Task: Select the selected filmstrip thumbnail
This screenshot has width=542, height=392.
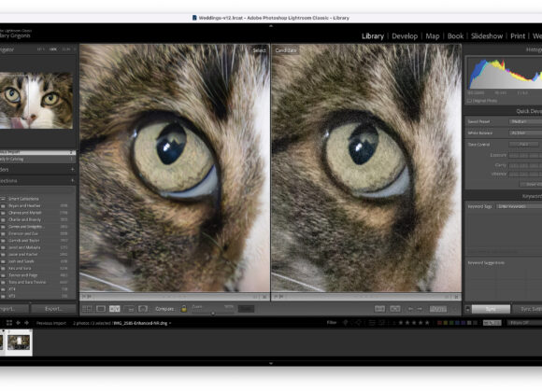Action: [x=19, y=343]
